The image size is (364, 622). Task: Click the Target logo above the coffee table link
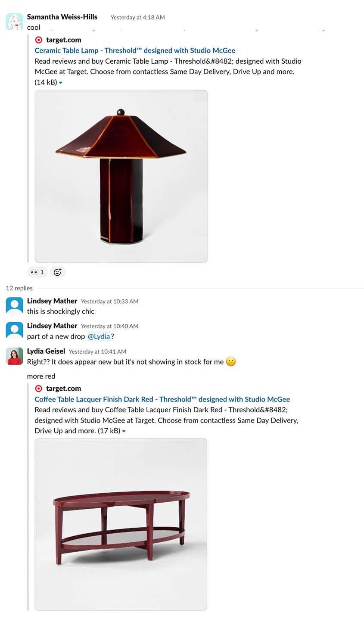39,388
